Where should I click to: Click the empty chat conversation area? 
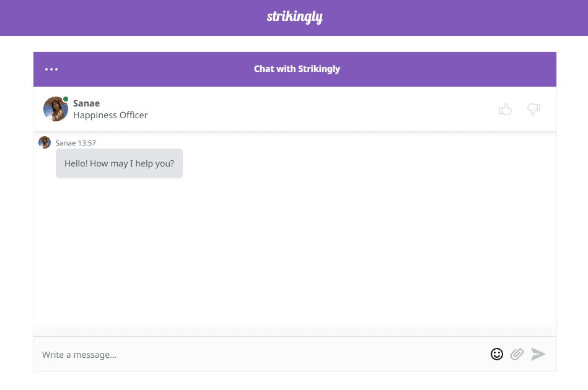click(x=294, y=254)
